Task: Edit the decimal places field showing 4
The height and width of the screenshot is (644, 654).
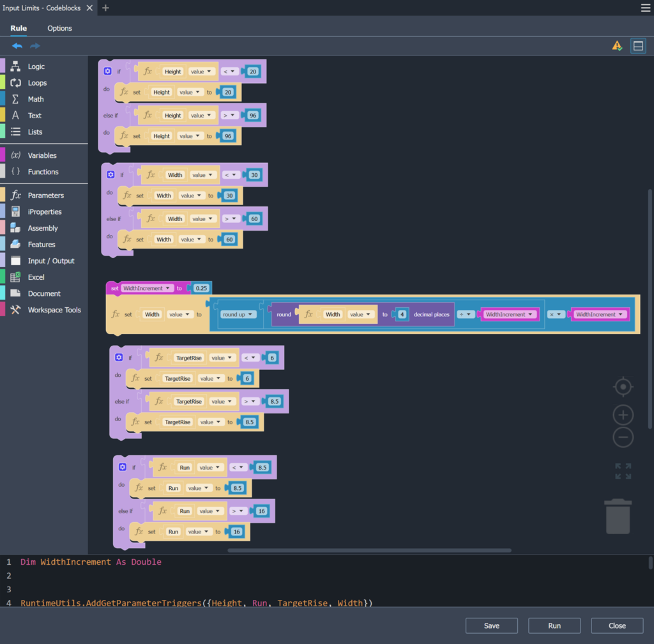Action: coord(402,314)
